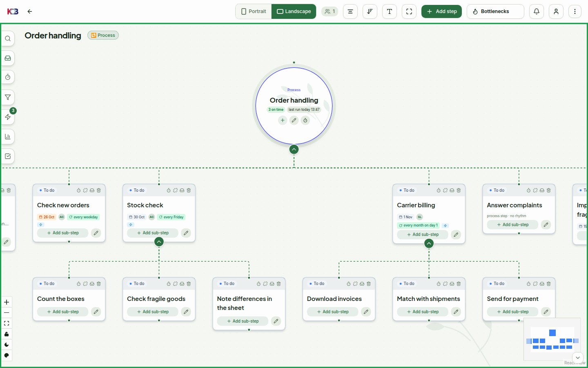
Task: Click the green Add step button
Action: (x=442, y=11)
